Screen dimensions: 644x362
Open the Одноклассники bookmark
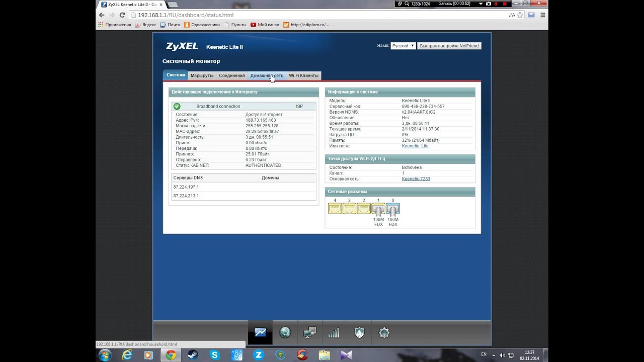[202, 24]
